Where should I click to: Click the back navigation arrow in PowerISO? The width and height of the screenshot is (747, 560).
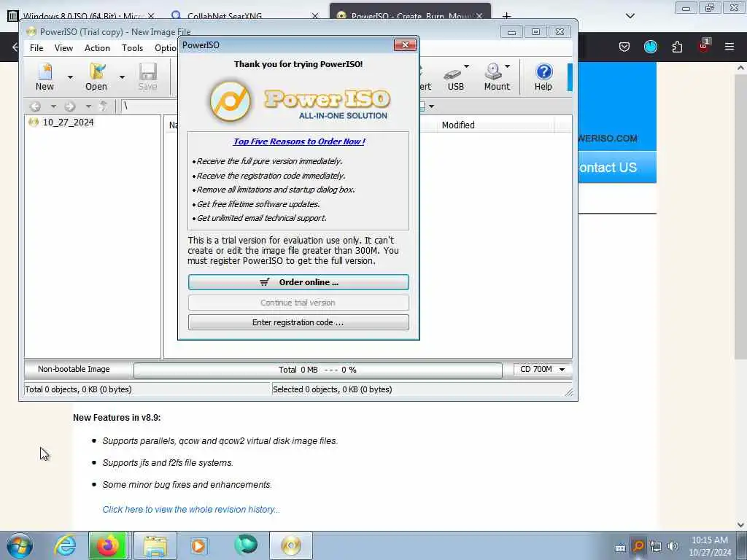36,106
